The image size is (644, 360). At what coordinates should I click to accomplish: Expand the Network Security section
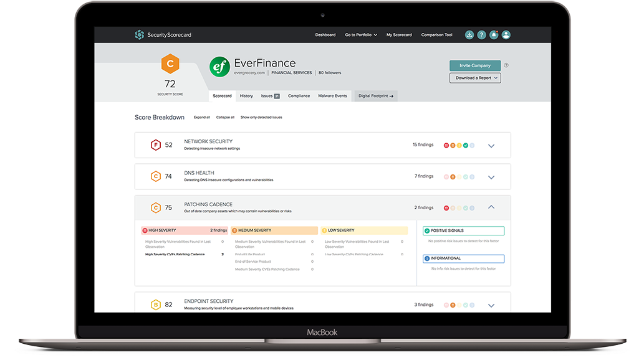pyautogui.click(x=491, y=146)
